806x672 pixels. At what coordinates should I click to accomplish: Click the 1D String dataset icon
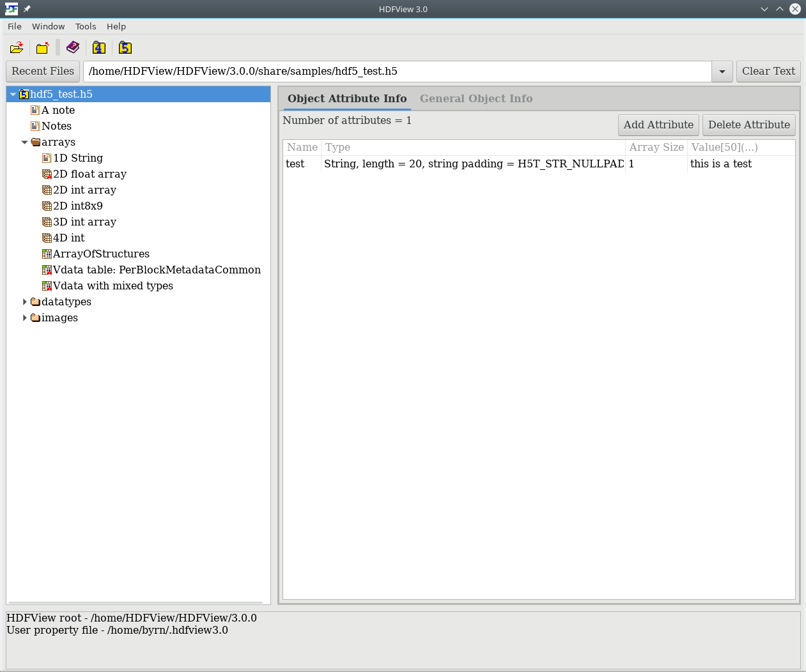(x=47, y=158)
